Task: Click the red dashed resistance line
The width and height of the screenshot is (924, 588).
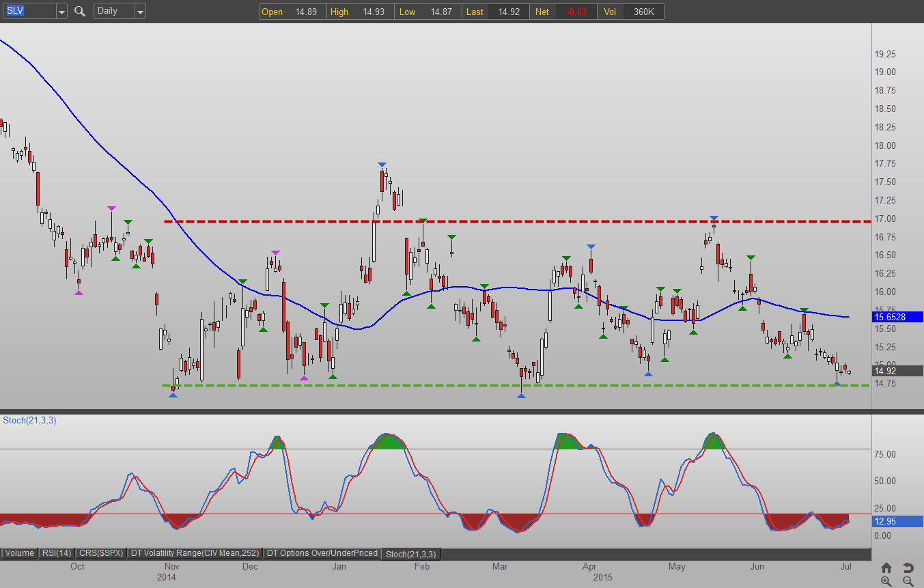Action: [478, 221]
